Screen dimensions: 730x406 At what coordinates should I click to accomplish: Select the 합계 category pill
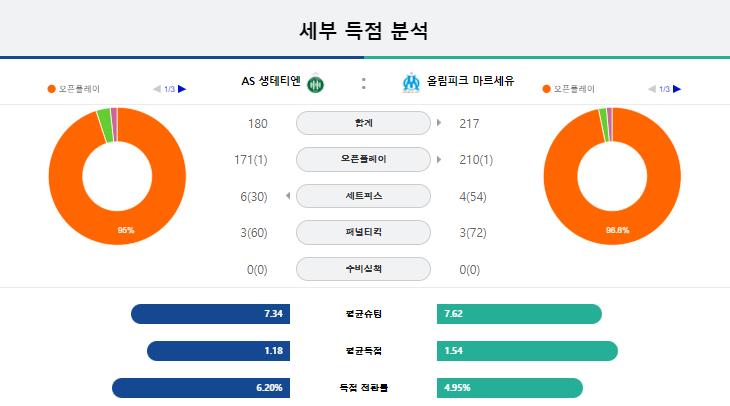363,123
